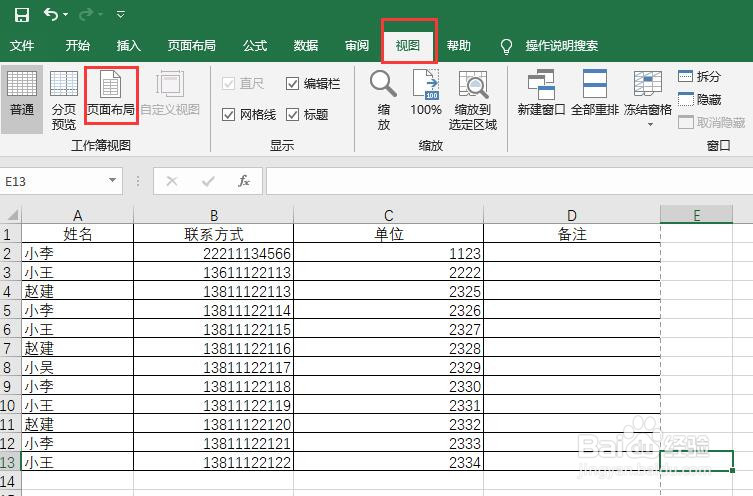Open the undo history dropdown arrow
Screen dimensions: 753x496
point(65,15)
